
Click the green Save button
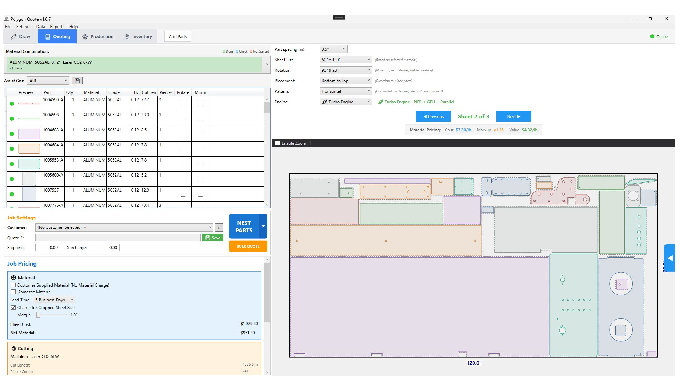click(212, 237)
